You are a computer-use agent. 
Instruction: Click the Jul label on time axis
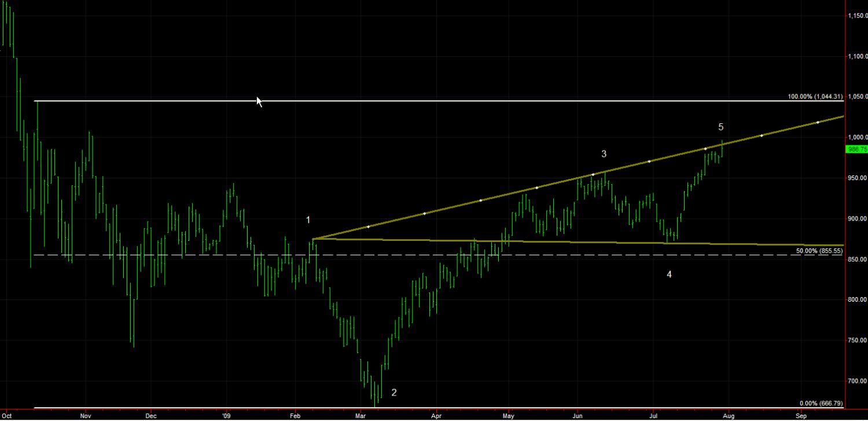tap(654, 416)
